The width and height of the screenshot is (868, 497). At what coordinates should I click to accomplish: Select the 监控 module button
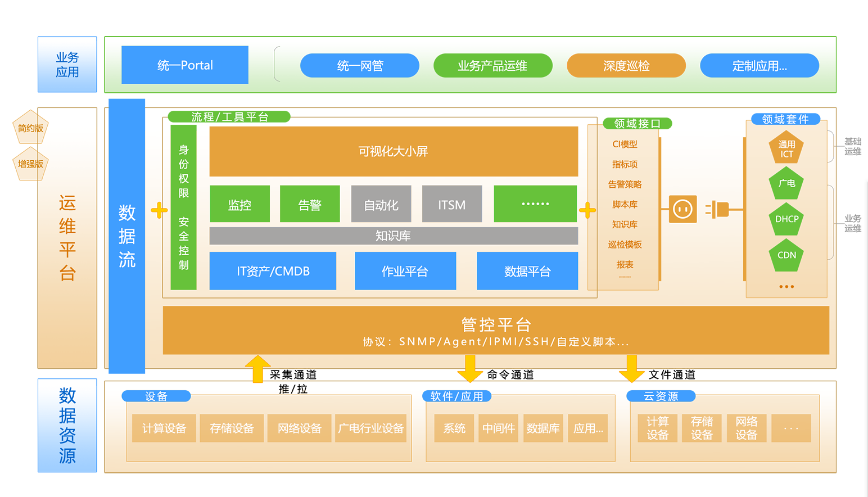pyautogui.click(x=239, y=204)
